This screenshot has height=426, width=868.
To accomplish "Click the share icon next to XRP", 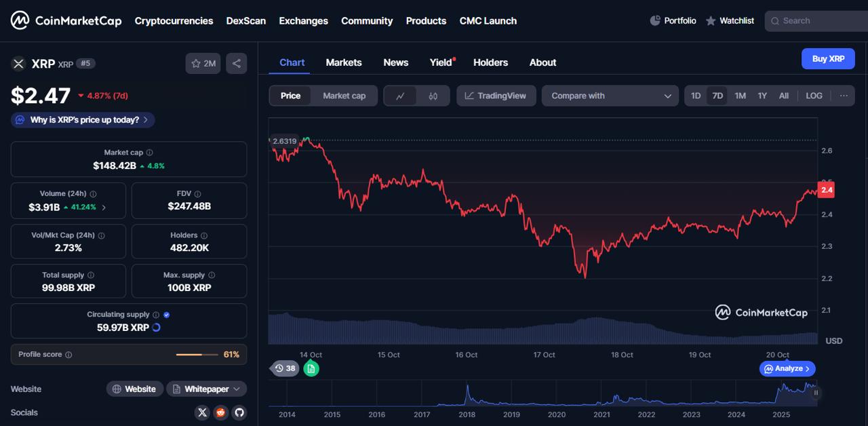I will coord(236,63).
